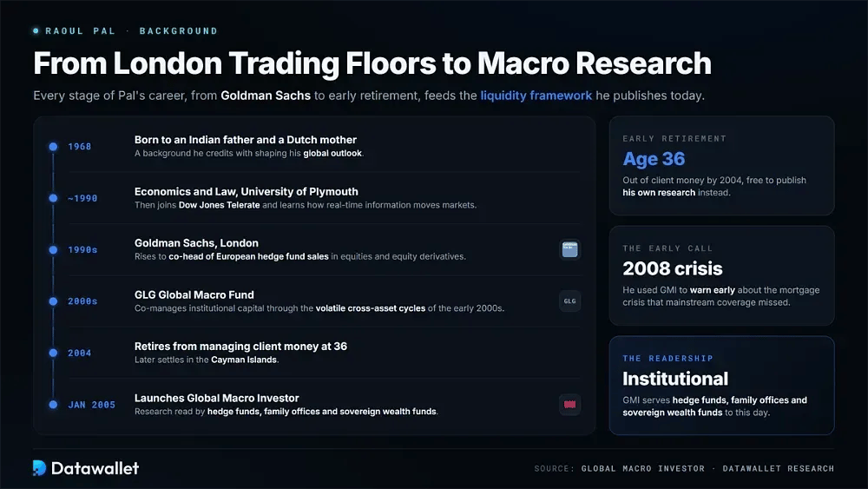This screenshot has height=489, width=868.
Task: Click 'THE READERSHIP' card label
Action: pyautogui.click(x=667, y=359)
